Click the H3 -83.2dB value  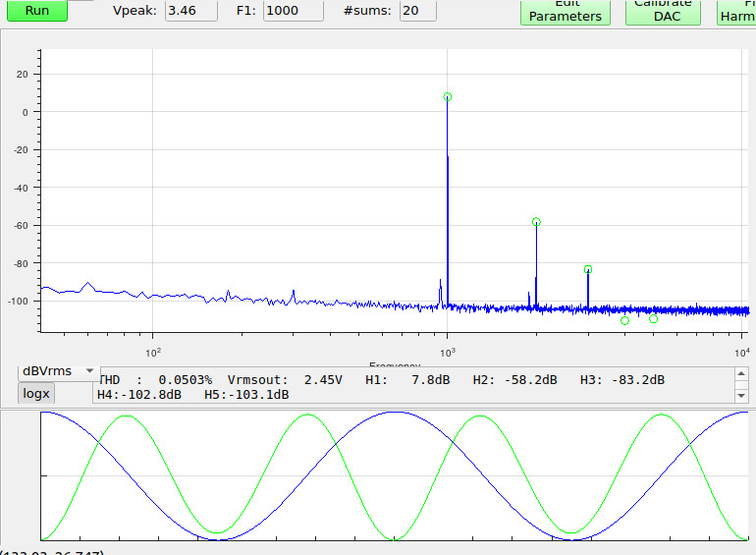[622, 380]
